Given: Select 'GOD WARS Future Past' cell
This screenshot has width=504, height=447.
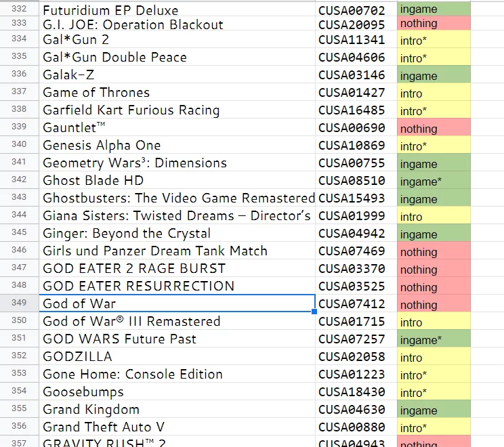Looking at the screenshot, I should tap(177, 339).
